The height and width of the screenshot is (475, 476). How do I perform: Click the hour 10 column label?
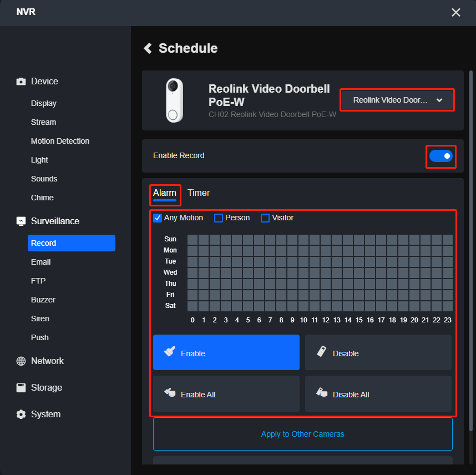(x=303, y=320)
